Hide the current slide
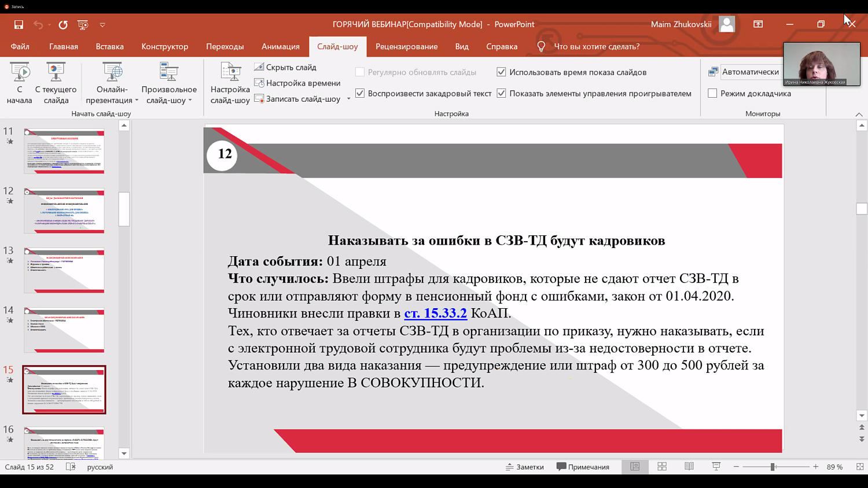 (285, 67)
